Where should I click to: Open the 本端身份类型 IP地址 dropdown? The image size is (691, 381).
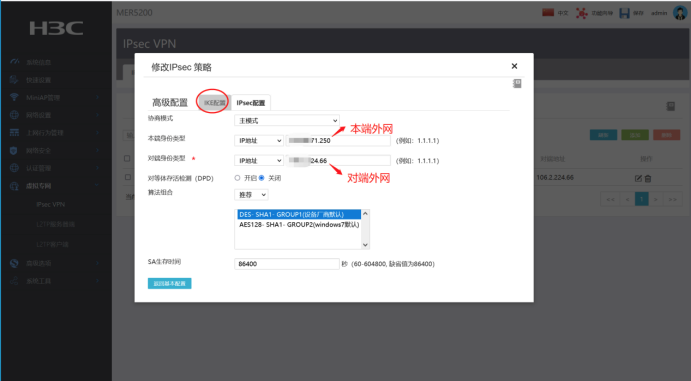[x=259, y=141]
